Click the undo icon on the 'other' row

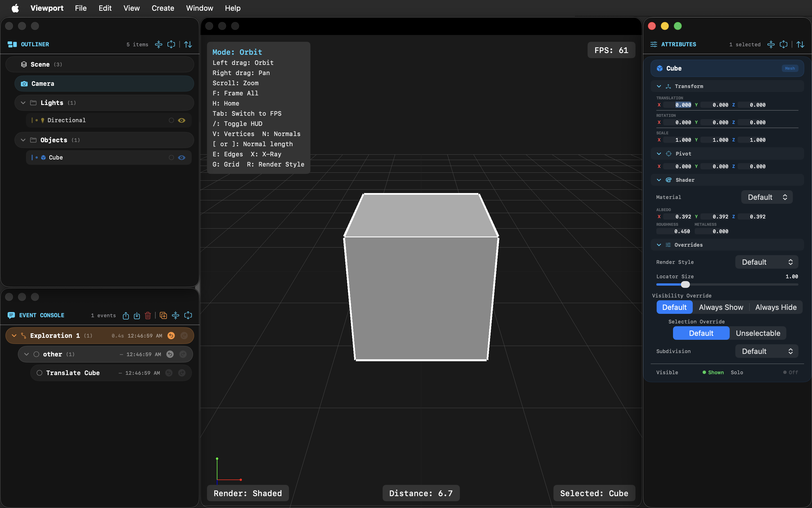click(x=170, y=354)
